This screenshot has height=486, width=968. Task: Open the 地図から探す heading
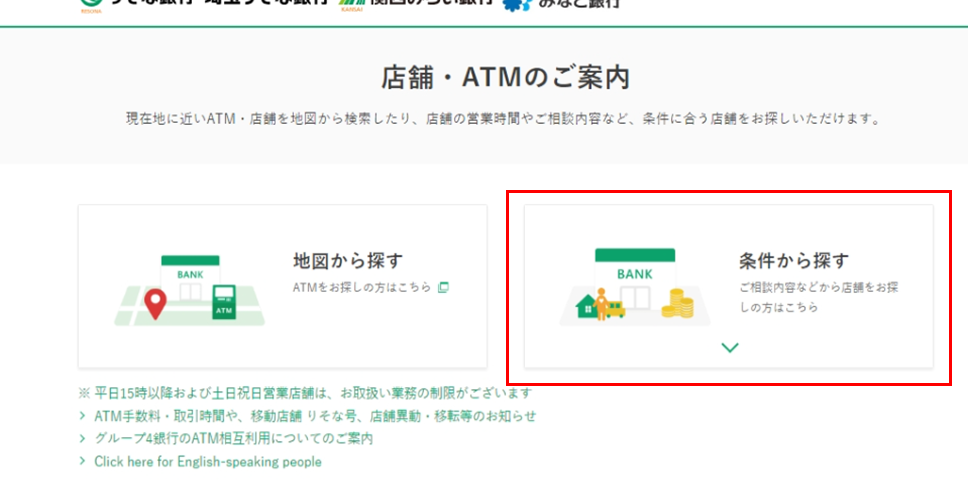pos(348,261)
